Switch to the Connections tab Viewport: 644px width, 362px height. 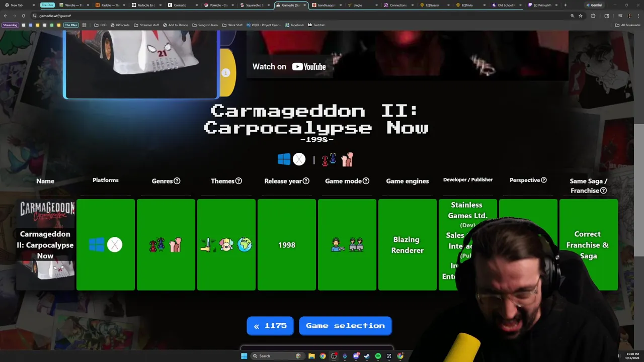click(398, 5)
